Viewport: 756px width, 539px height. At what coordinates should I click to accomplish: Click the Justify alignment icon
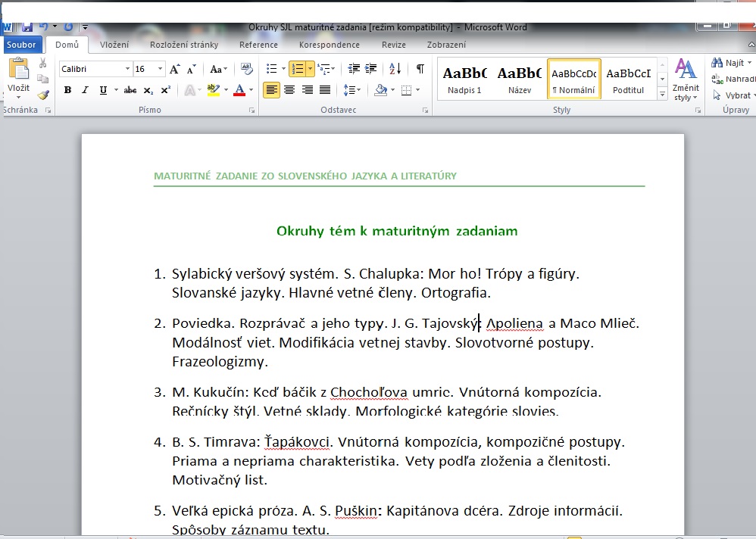325,90
